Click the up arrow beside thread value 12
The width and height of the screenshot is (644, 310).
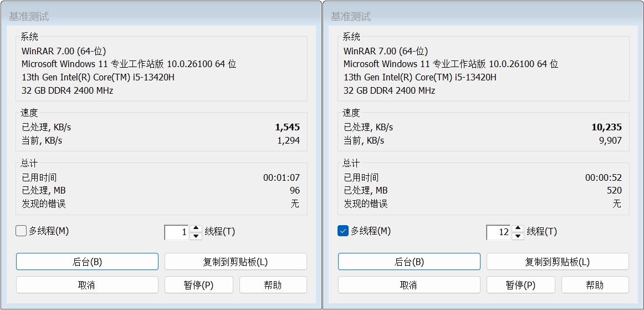tap(518, 228)
